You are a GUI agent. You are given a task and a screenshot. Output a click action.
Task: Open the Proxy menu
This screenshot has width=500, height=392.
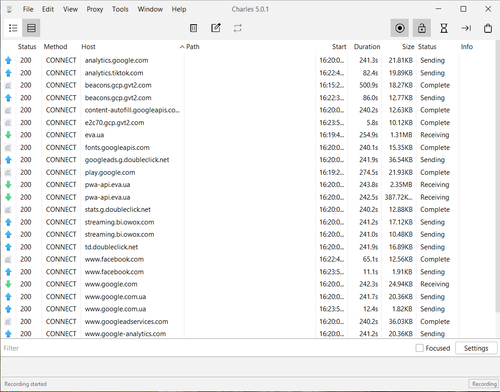click(x=95, y=9)
